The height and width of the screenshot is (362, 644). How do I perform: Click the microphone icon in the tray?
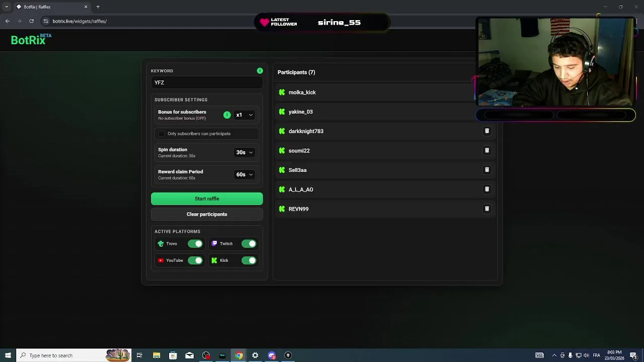570,355
